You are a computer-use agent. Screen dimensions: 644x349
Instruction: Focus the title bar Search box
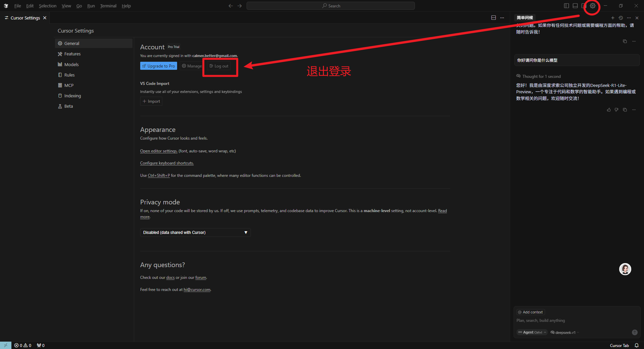coord(330,6)
